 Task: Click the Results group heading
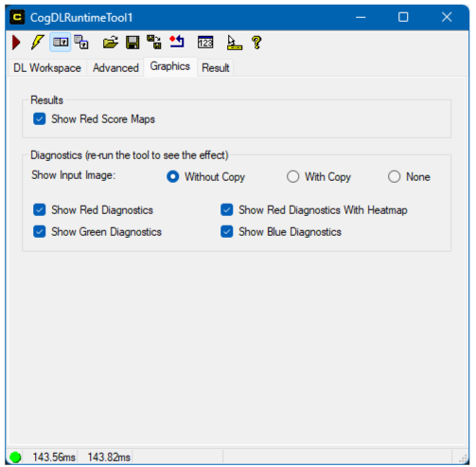pyautogui.click(x=46, y=100)
